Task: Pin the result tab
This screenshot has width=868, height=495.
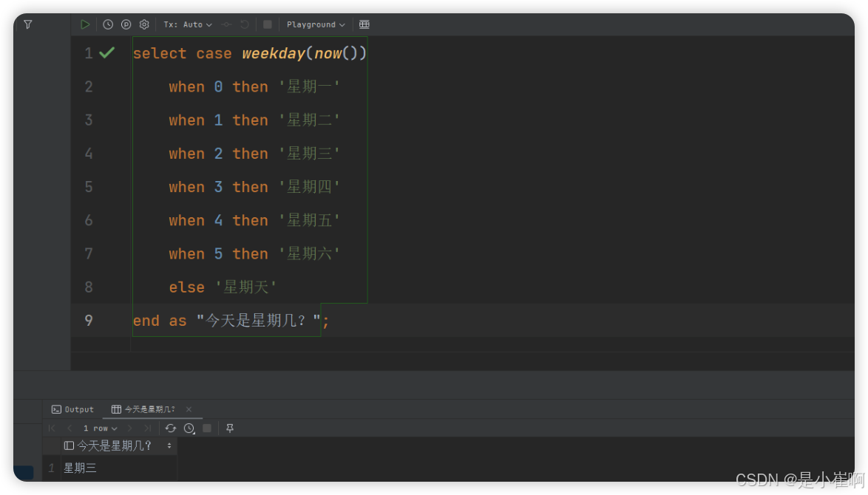Action: pyautogui.click(x=230, y=428)
